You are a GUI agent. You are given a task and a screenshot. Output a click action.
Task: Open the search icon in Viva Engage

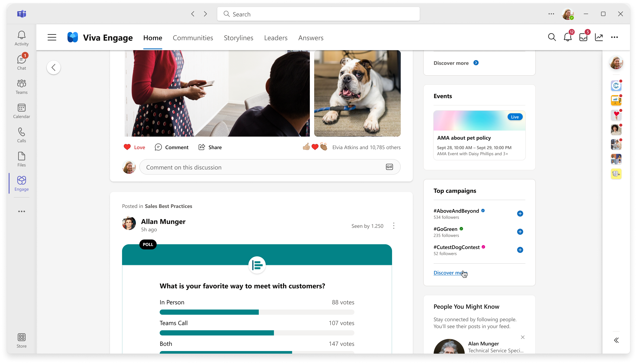pos(552,37)
